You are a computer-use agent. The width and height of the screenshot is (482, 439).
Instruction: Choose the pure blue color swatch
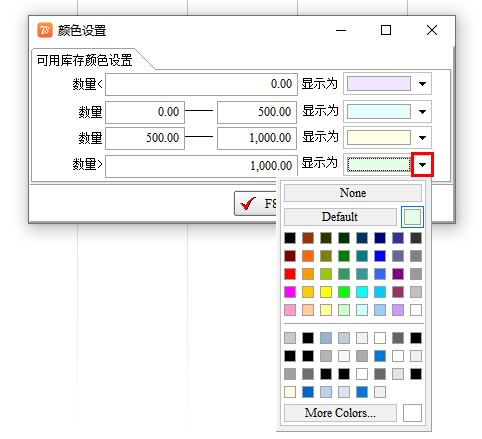pos(380,256)
